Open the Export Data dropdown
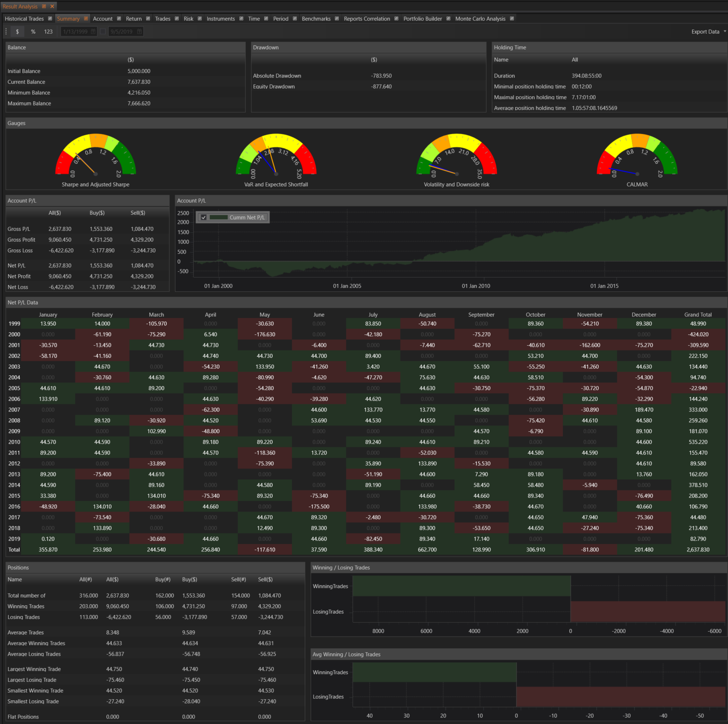This screenshot has width=728, height=724. [x=705, y=32]
